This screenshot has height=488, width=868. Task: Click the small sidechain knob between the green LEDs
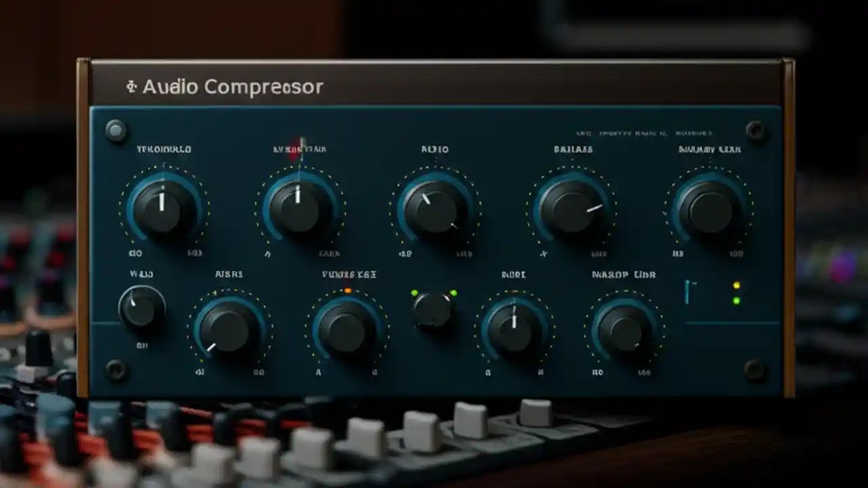coord(434,313)
